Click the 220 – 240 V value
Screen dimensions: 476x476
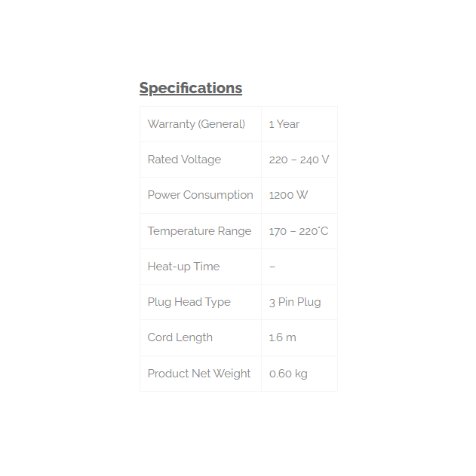click(x=299, y=160)
